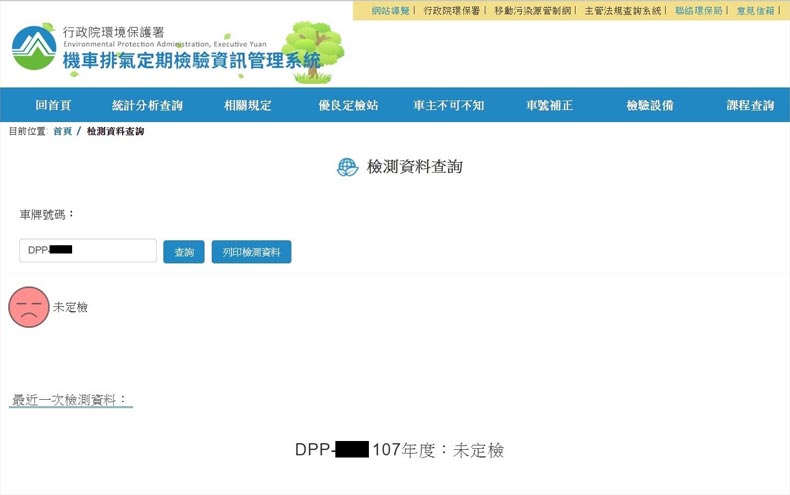
Task: Click the 行政院環境保護署 header text
Action: pos(113,32)
